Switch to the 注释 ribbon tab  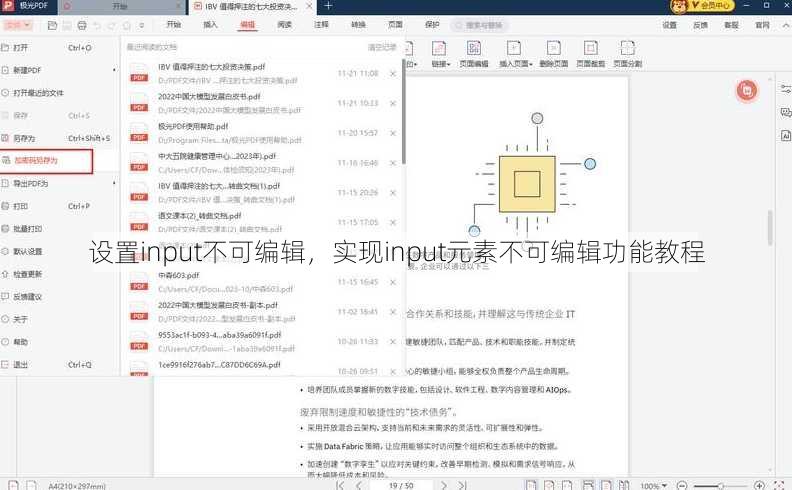coord(321,25)
